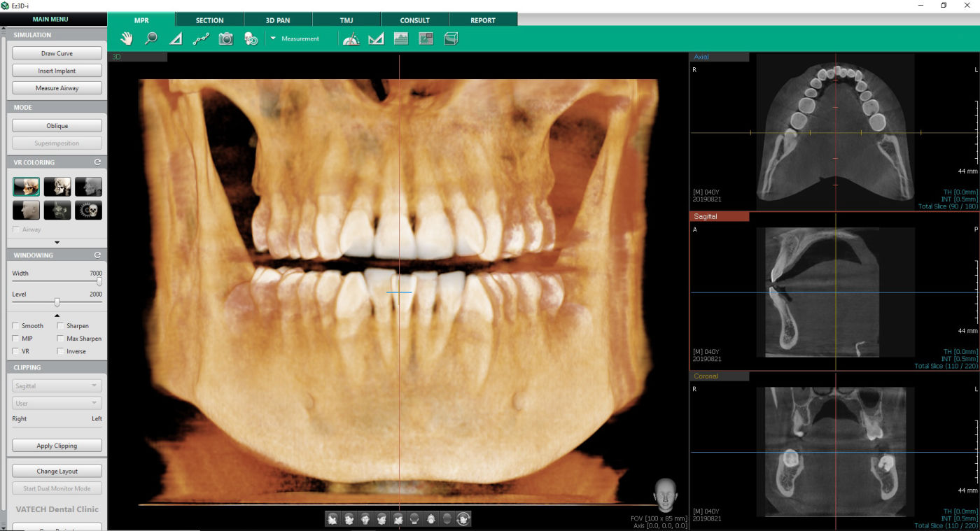980x531 pixels.
Task: Adjust the windowing Level slider
Action: (x=57, y=302)
